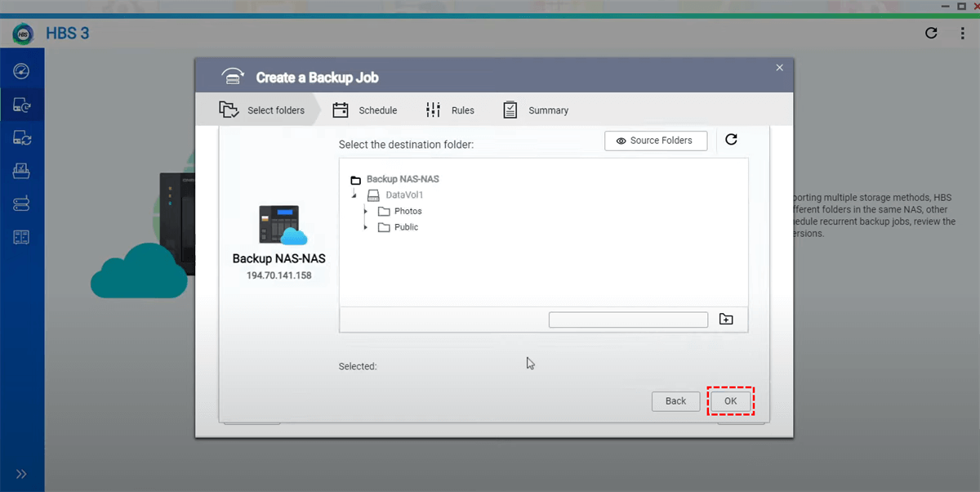Click the Backup NAS-NAS device icon
Image resolution: width=980 pixels, height=492 pixels.
282,225
